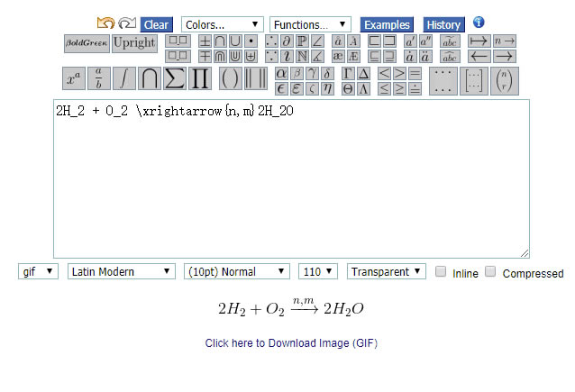Insert the æ ligature character
This screenshot has width=575, height=392.
[338, 56]
